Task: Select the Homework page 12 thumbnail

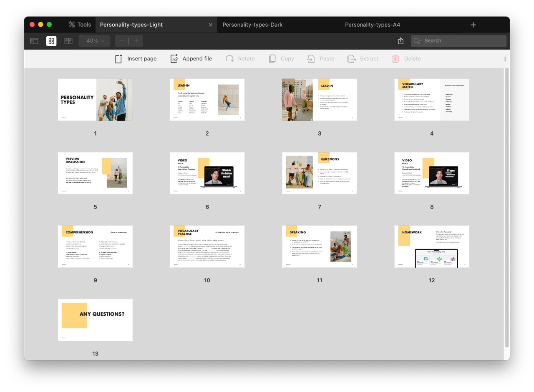Action: 432,246
